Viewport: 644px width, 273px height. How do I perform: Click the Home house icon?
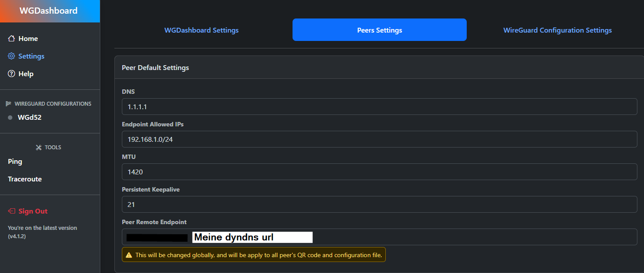click(x=11, y=39)
